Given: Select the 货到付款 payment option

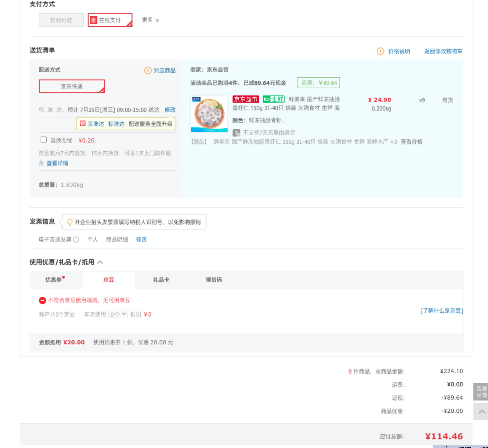Looking at the screenshot, I should pyautogui.click(x=61, y=20).
